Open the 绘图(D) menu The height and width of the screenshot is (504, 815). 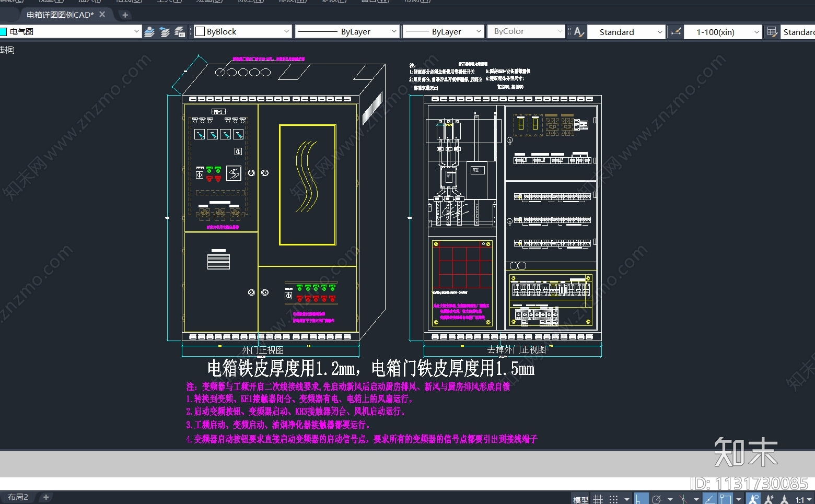(209, 2)
